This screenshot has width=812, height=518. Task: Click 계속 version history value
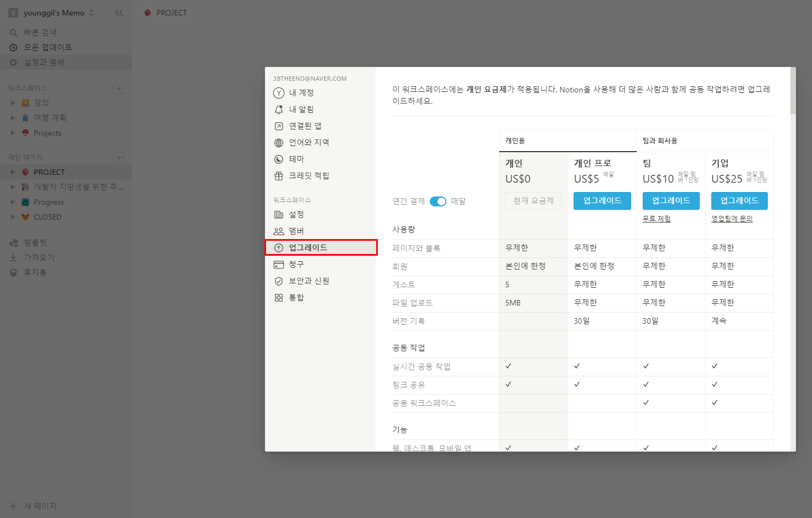[x=719, y=321]
